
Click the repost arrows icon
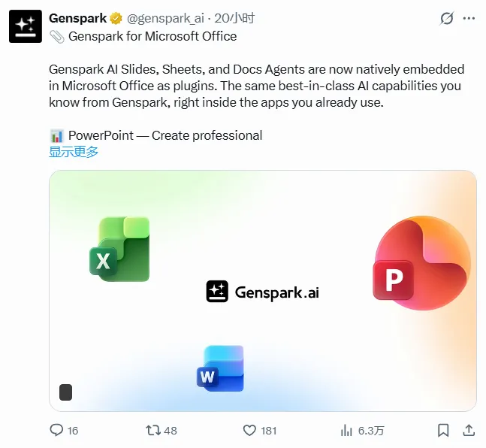click(x=153, y=430)
